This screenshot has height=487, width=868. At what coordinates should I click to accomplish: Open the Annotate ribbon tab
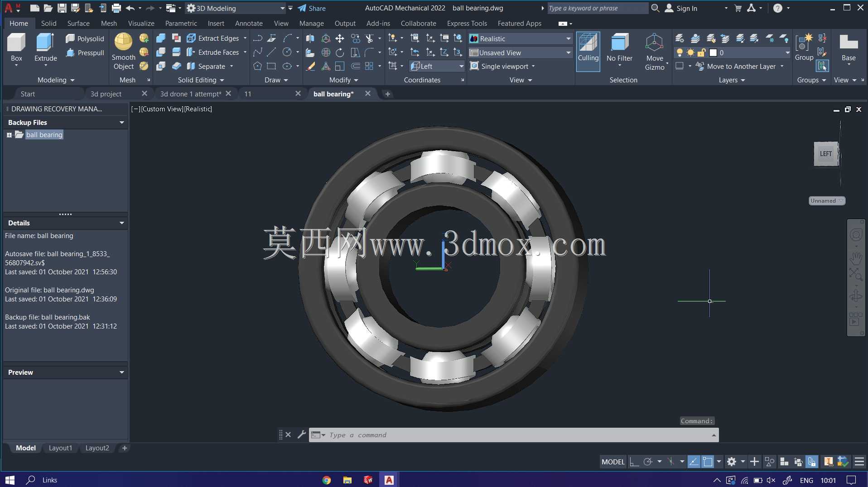[248, 23]
